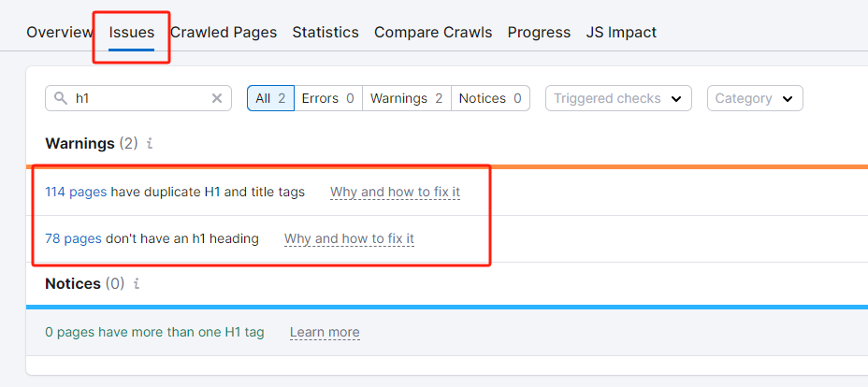Select the All filter button
The image size is (868, 387).
pyautogui.click(x=270, y=98)
